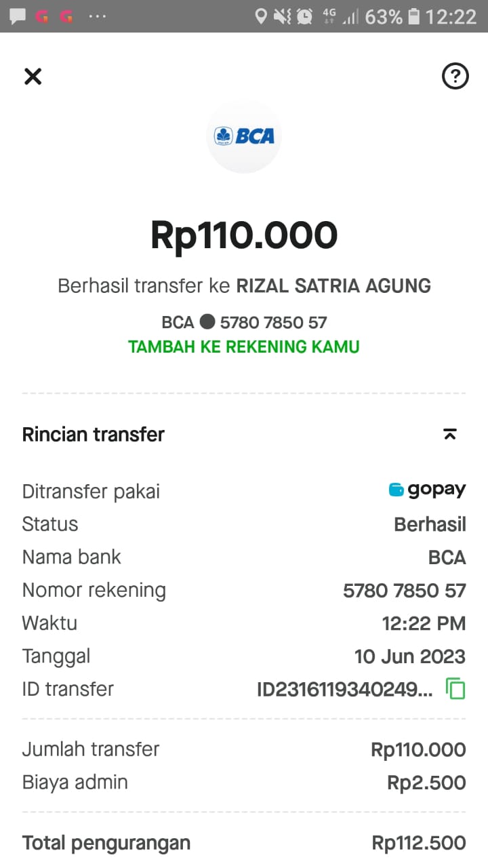
Task: Tap the Biaya admin Rp2.500 value
Action: [x=426, y=783]
